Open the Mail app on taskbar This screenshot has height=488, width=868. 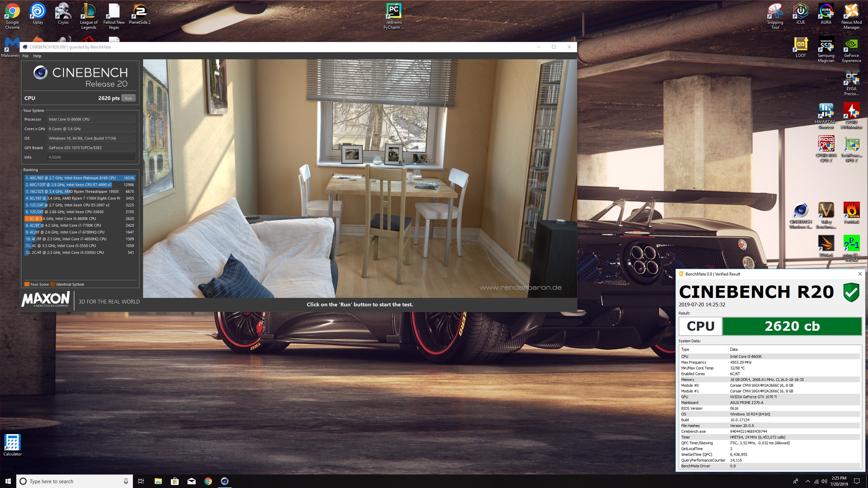pyautogui.click(x=191, y=481)
